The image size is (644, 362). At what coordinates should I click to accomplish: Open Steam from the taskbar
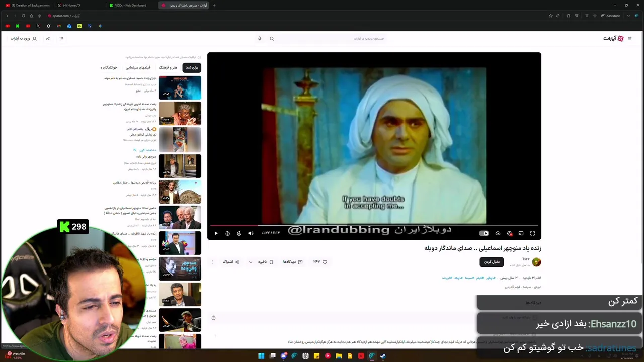tap(383, 356)
